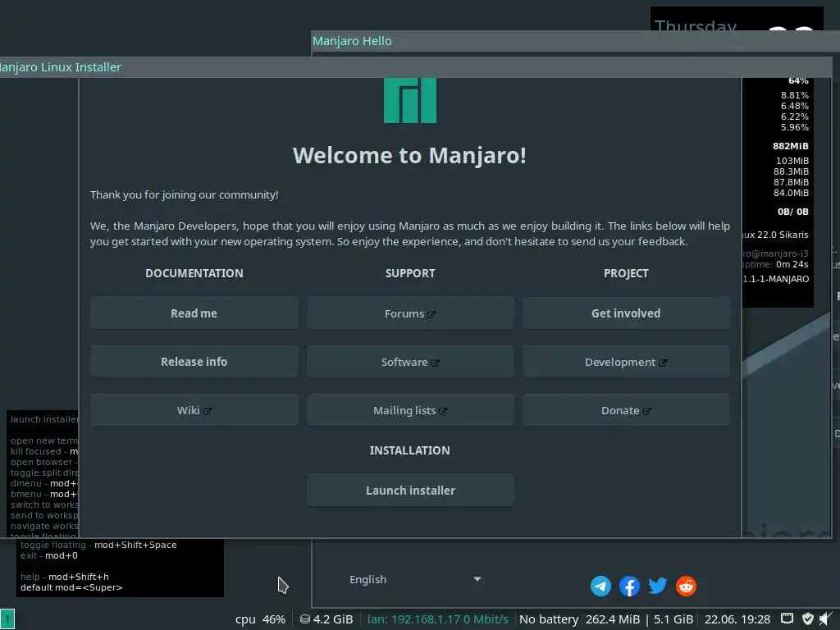Click the disk icon next to 4.2 GiB
The height and width of the screenshot is (630, 840).
click(x=305, y=619)
